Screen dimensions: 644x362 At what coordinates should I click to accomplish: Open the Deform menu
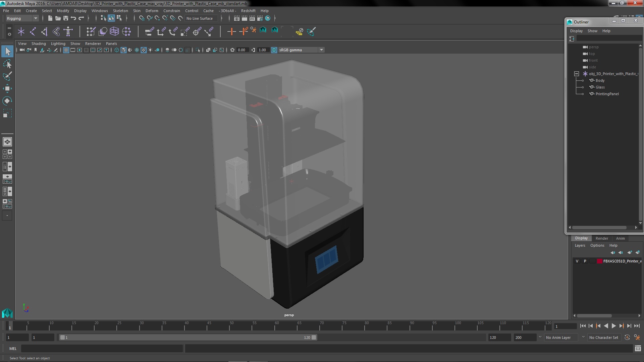[152, 11]
